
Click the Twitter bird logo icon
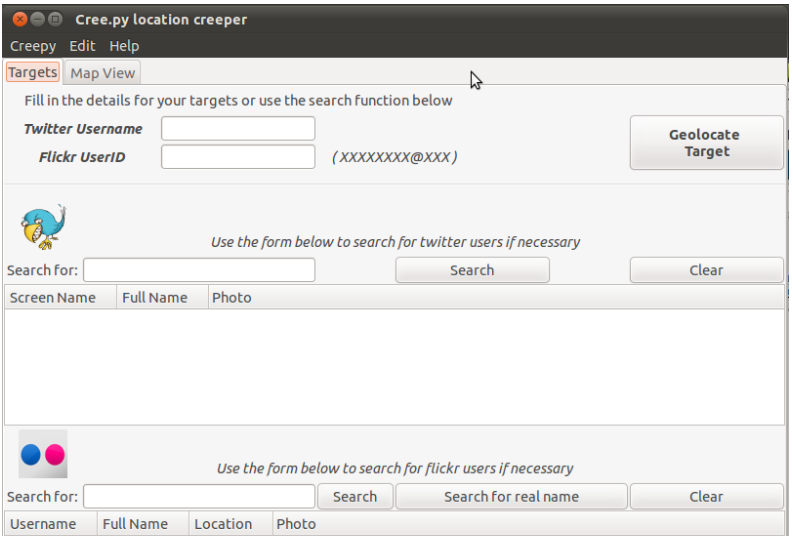point(43,227)
